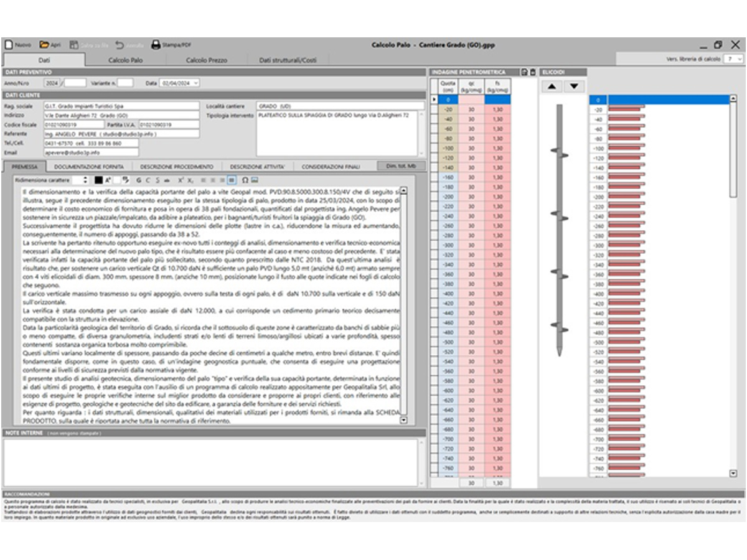This screenshot has height=560, width=747.
Task: Open the Descrizione Procedimento tab
Action: click(176, 167)
